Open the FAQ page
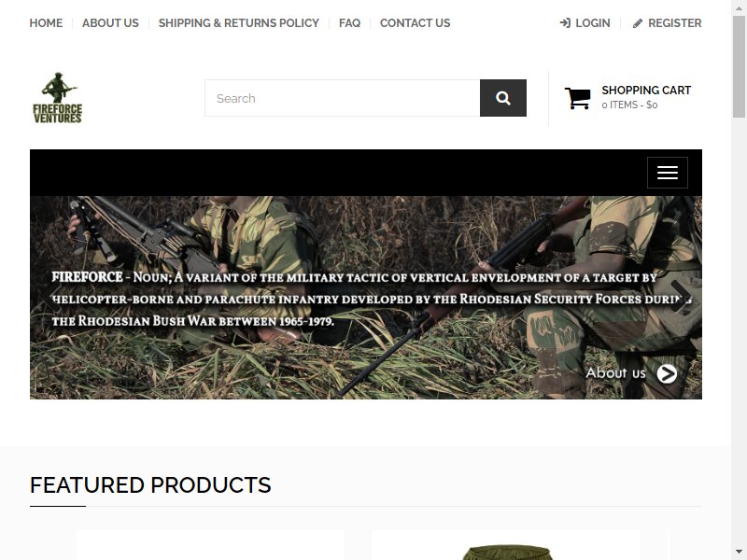This screenshot has height=560, width=747. point(349,22)
